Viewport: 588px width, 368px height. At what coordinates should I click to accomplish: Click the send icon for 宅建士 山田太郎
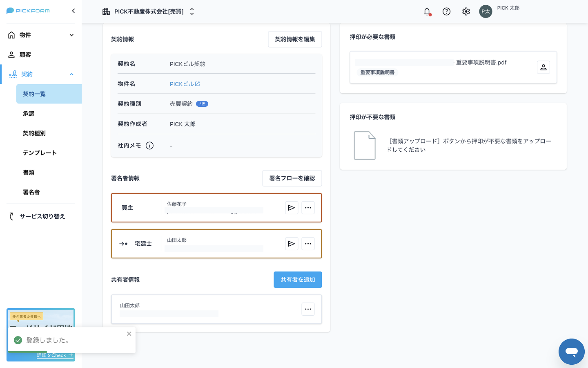tap(292, 244)
